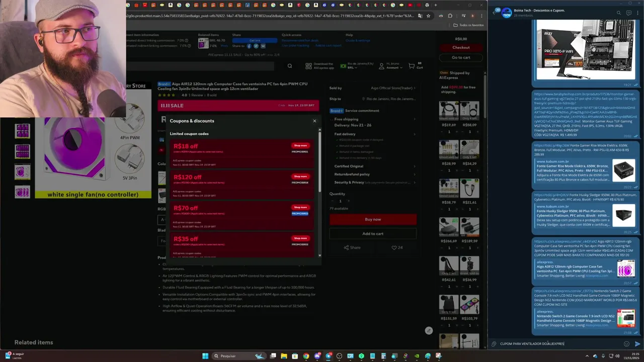
Task: Open Telegram chat more options menu
Action: [x=638, y=13]
